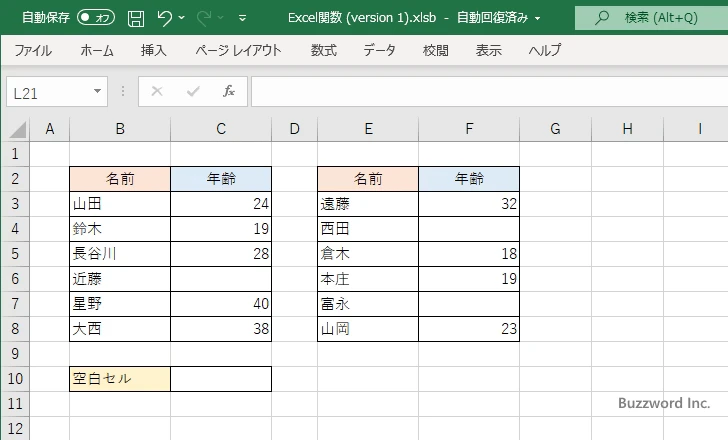Screen dimensions: 728x440
Task: Click the Undo arrow icon
Action: click(x=164, y=18)
